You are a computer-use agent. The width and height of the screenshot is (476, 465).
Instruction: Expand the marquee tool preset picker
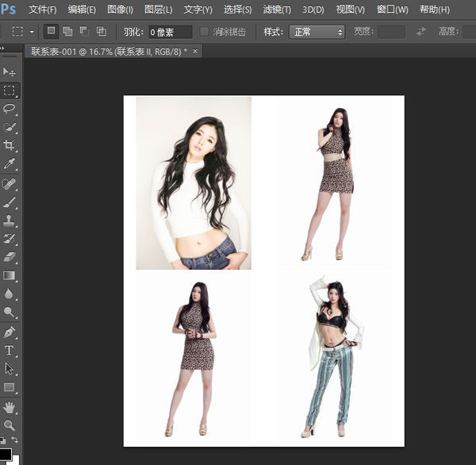point(32,32)
